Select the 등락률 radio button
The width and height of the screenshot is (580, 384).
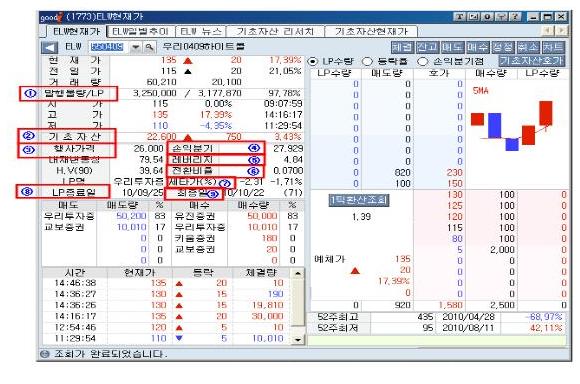(x=367, y=61)
